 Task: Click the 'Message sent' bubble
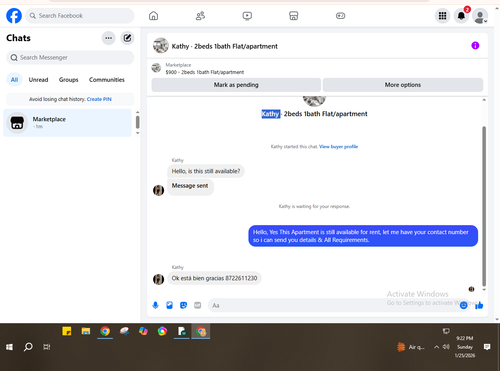point(190,186)
